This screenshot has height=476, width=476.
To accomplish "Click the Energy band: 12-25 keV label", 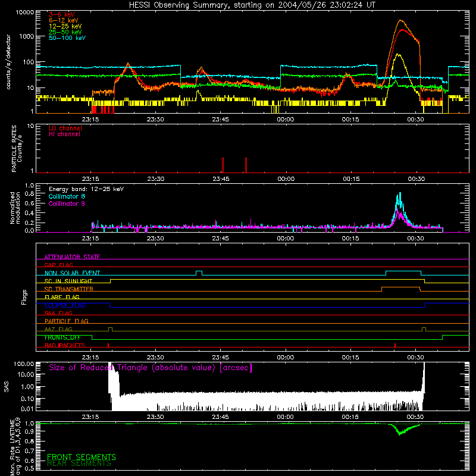I will [x=86, y=189].
